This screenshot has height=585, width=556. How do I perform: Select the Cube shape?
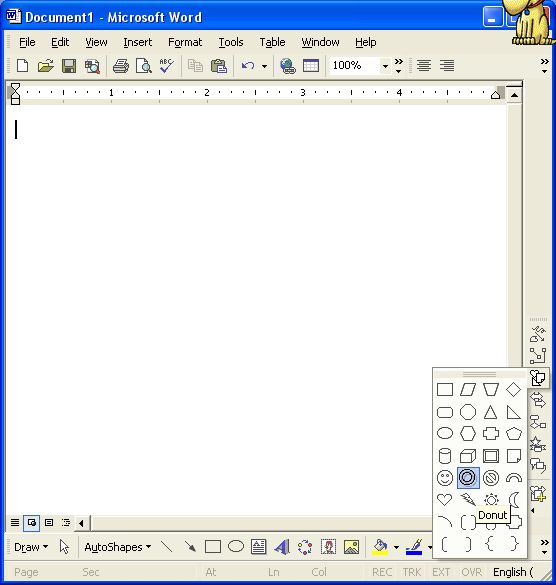click(468, 456)
